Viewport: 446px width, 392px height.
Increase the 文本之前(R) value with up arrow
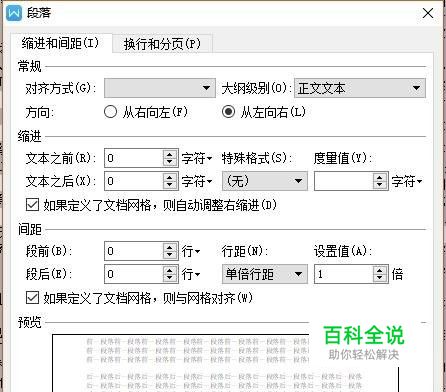tap(170, 154)
